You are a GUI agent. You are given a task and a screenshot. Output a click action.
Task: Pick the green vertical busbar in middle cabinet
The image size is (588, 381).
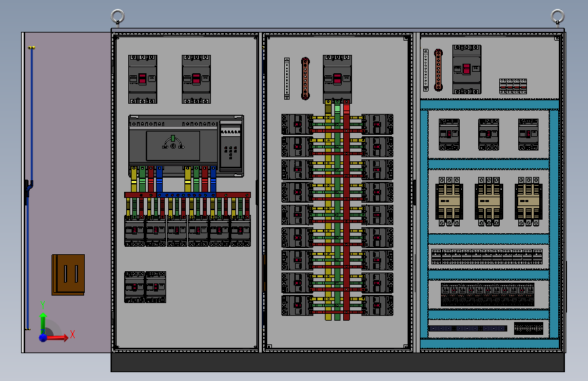click(x=338, y=210)
